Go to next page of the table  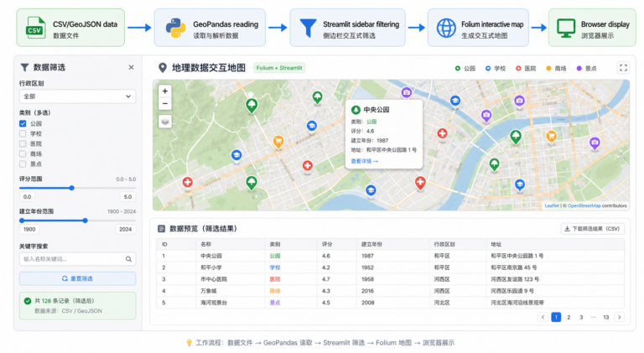tap(620, 317)
